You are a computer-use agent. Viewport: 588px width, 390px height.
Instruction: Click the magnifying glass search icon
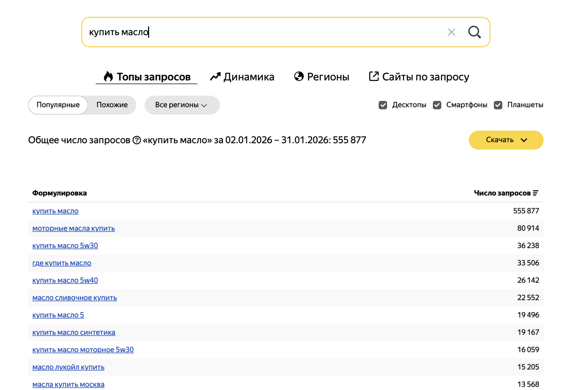point(474,32)
